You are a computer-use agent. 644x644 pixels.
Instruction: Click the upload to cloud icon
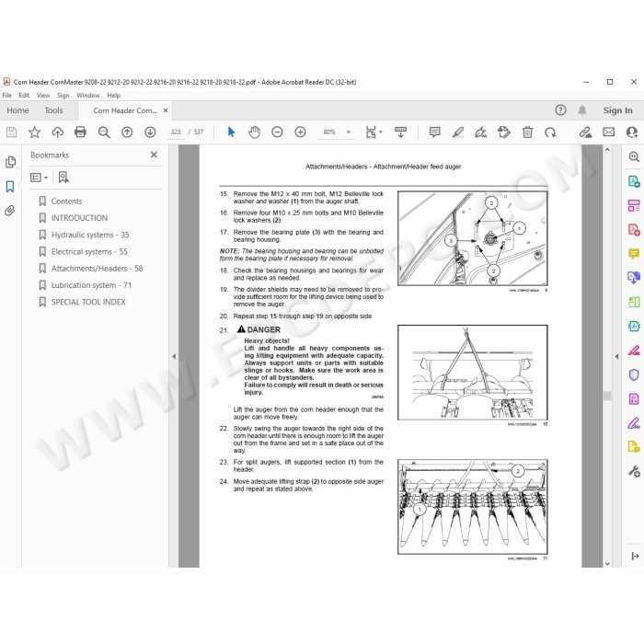(57, 132)
